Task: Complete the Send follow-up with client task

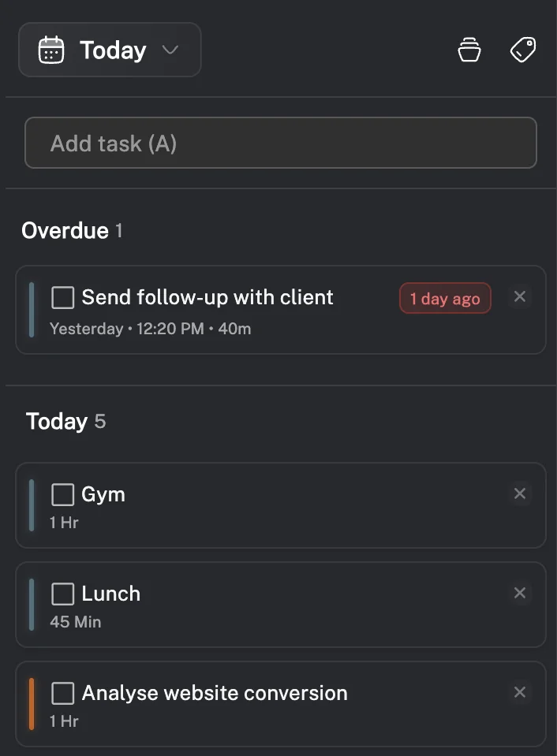Action: [62, 297]
